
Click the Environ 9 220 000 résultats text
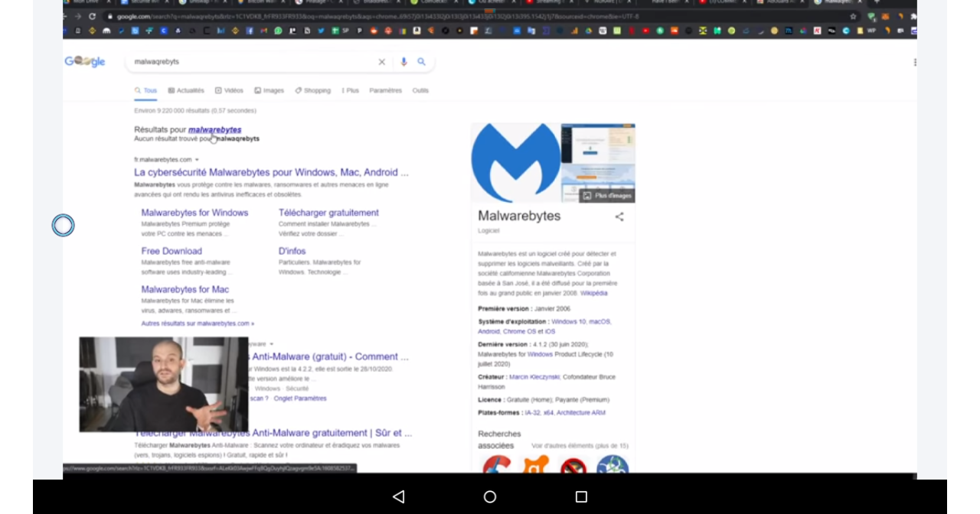click(195, 111)
